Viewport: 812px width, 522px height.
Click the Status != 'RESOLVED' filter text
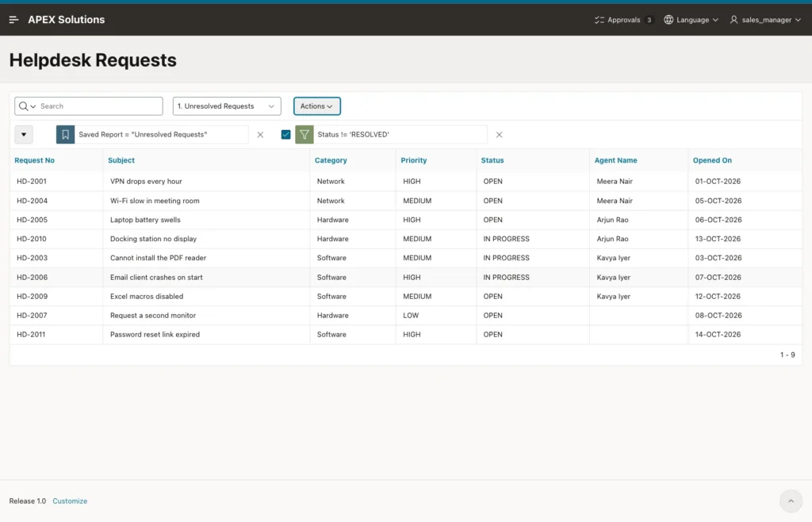click(x=353, y=135)
